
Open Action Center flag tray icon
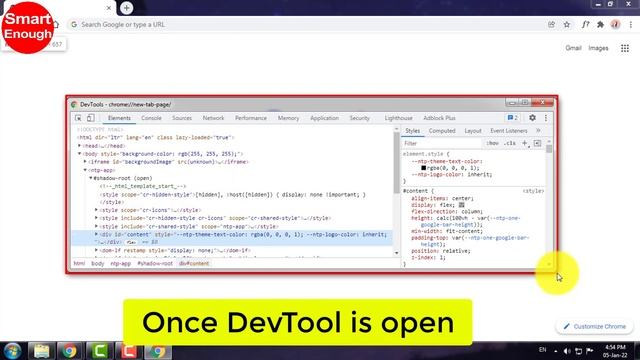pos(590,351)
